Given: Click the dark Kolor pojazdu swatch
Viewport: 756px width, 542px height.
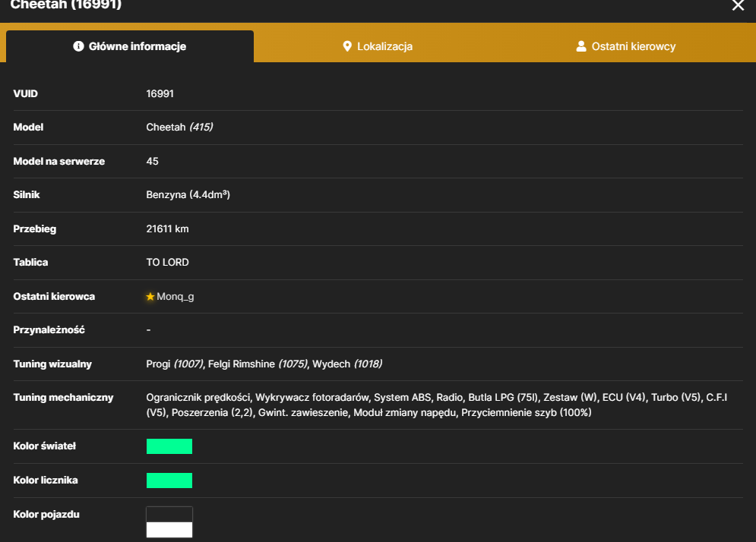Looking at the screenshot, I should pyautogui.click(x=169, y=514).
